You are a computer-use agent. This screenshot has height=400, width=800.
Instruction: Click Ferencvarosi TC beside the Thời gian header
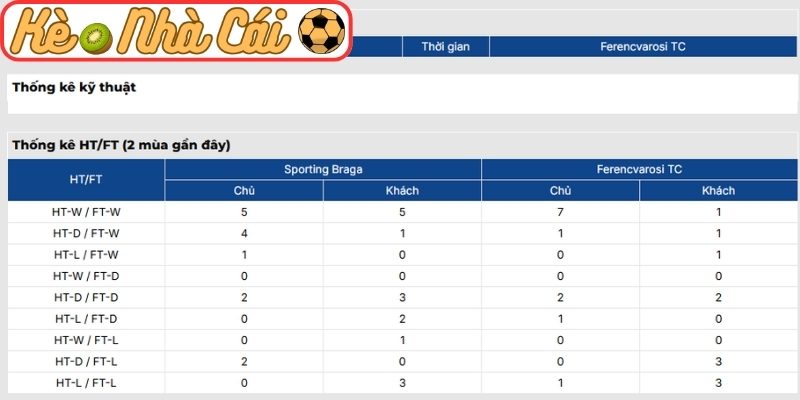pos(643,46)
